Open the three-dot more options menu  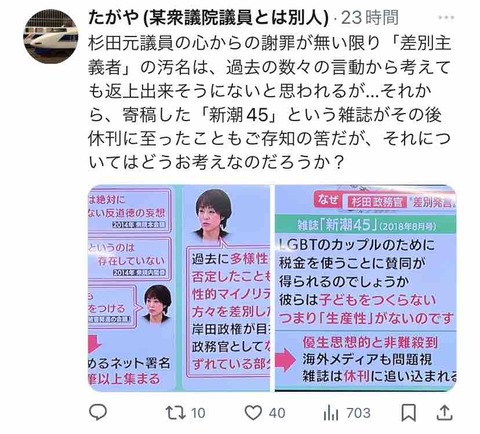pos(446,17)
